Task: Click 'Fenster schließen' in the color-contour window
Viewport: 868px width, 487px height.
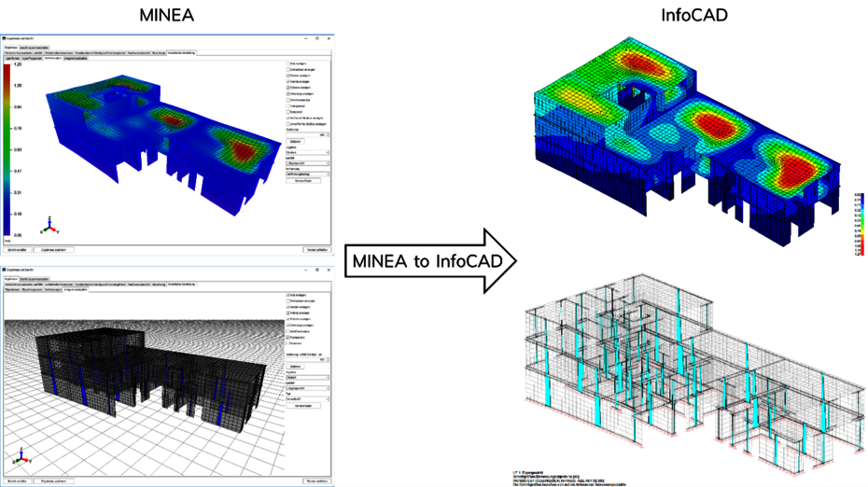Action: click(316, 250)
